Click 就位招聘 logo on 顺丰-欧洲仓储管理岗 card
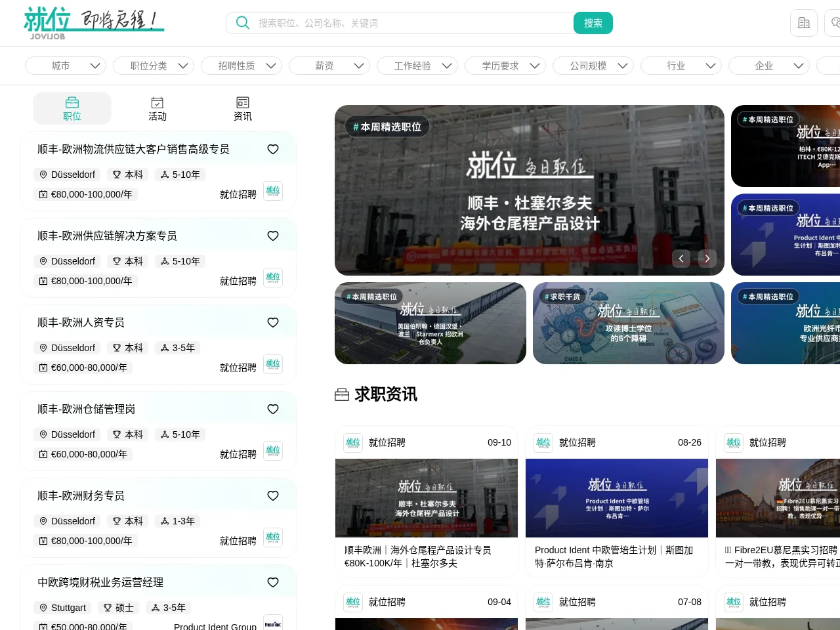This screenshot has height=630, width=840. 273,451
